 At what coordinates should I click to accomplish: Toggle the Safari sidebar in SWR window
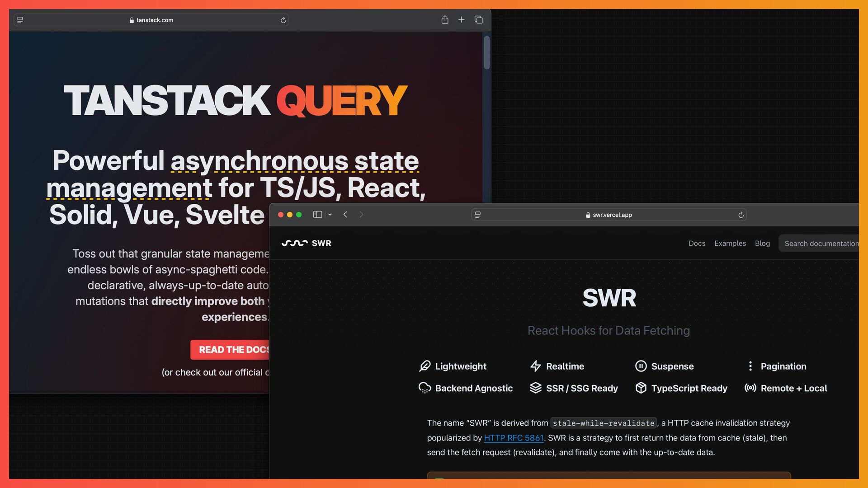(x=317, y=215)
